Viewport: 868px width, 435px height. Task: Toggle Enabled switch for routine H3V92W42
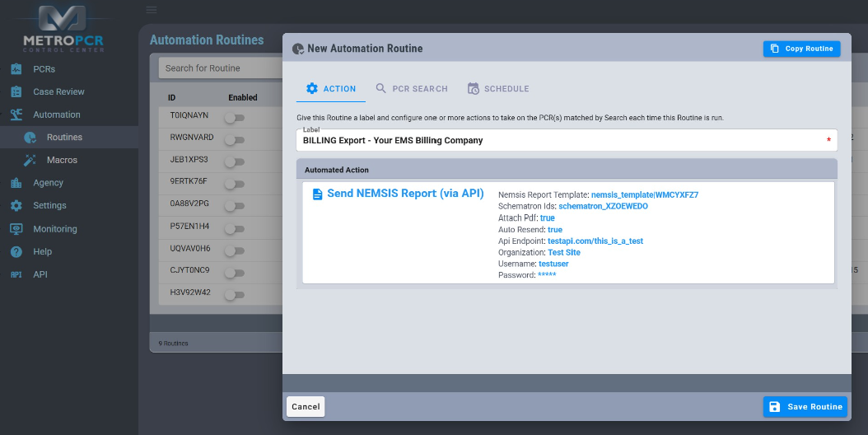[234, 295]
